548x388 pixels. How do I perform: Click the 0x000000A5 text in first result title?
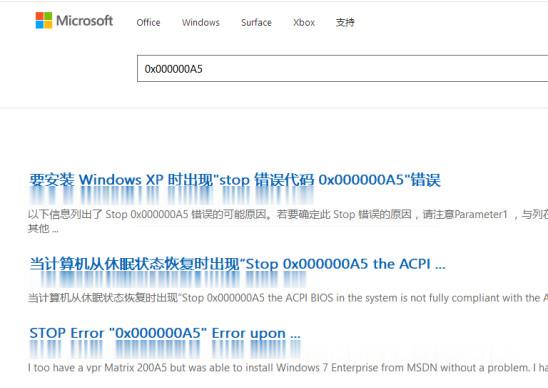coord(361,180)
